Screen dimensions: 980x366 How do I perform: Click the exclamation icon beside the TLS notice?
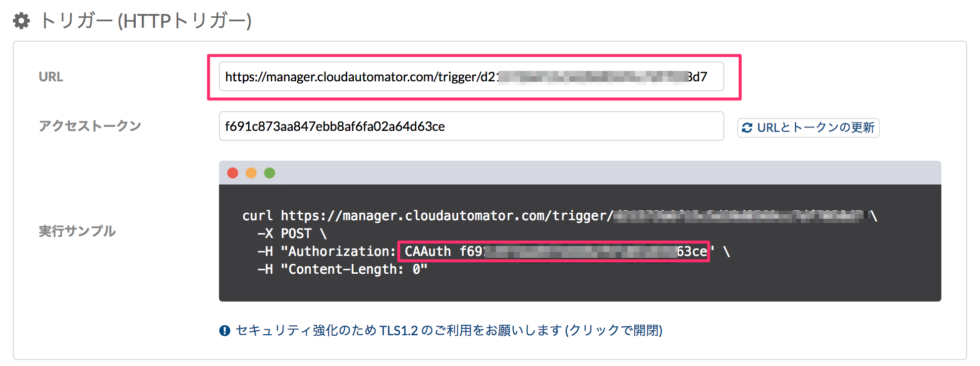point(224,330)
